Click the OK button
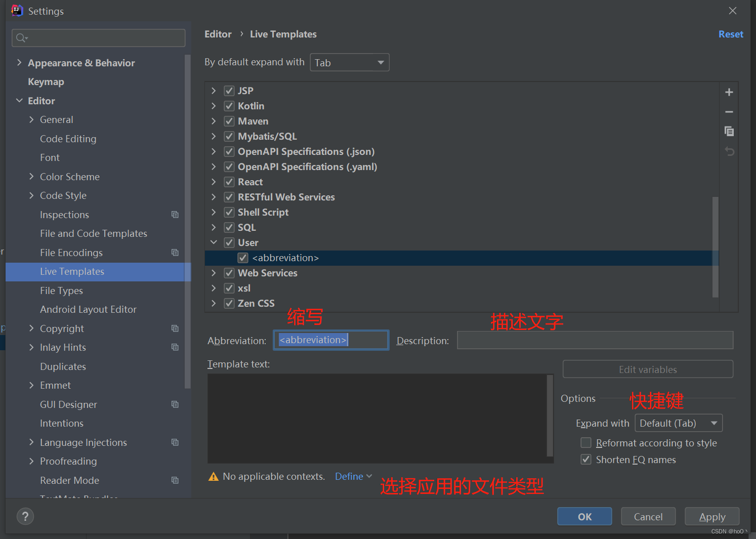This screenshot has width=756, height=539. pyautogui.click(x=584, y=516)
